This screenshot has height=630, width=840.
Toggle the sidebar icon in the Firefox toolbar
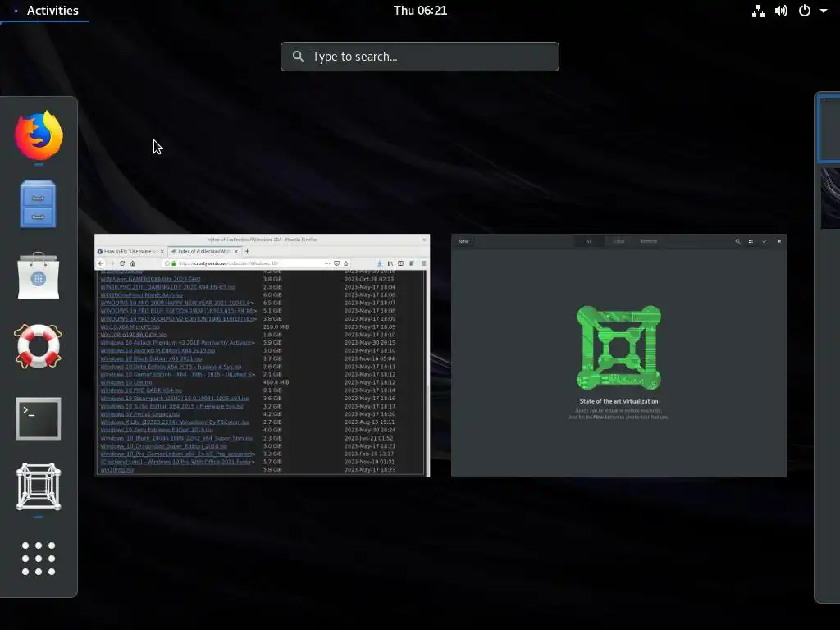[400, 263]
